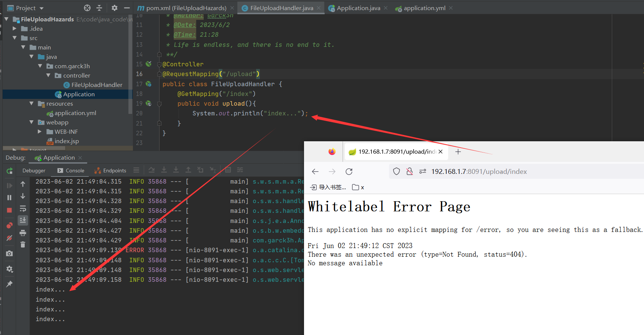This screenshot has height=335, width=644.
Task: Collapse the FileUploadHazards root node
Action: coord(6,19)
